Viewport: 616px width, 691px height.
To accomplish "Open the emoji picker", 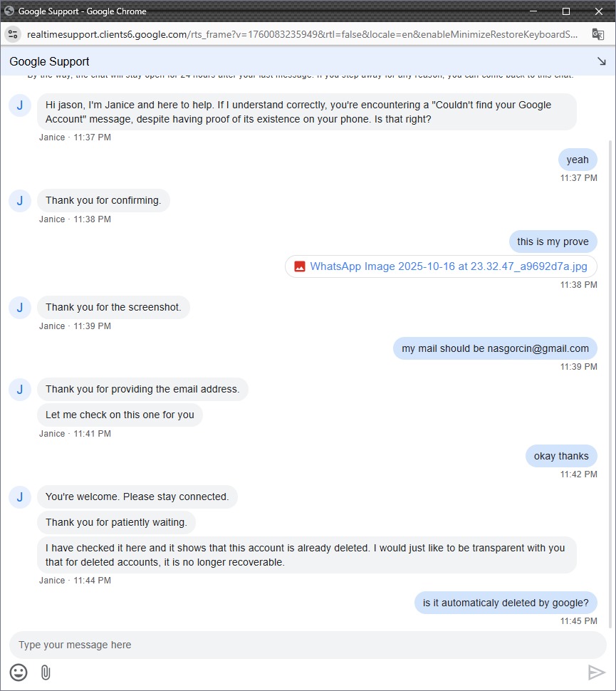I will pos(19,672).
